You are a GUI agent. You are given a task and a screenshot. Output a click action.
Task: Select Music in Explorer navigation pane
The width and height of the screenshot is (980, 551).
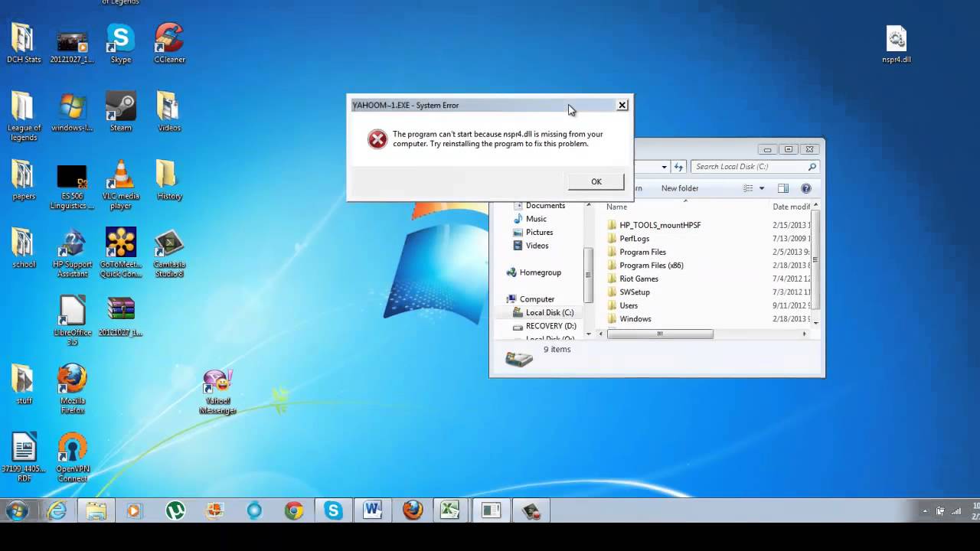click(x=536, y=219)
